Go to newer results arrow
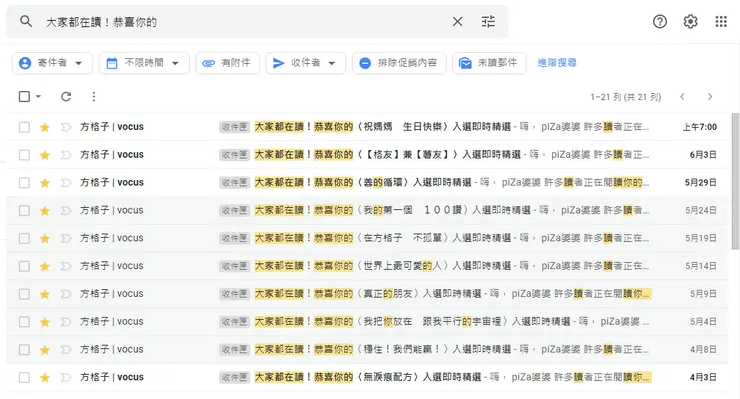Image resolution: width=740 pixels, height=399 pixels. point(682,96)
